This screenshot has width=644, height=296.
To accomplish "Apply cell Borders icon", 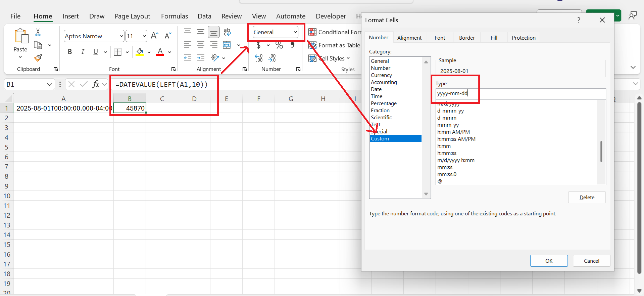I will coord(117,52).
